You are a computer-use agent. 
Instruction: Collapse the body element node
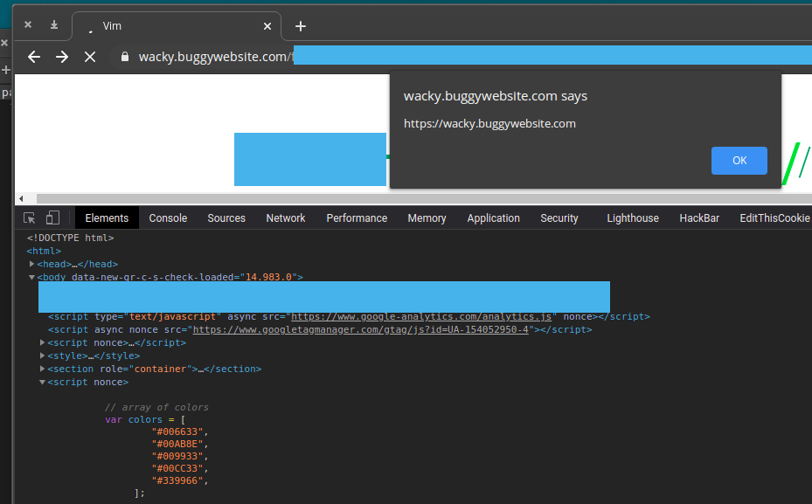pyautogui.click(x=31, y=277)
